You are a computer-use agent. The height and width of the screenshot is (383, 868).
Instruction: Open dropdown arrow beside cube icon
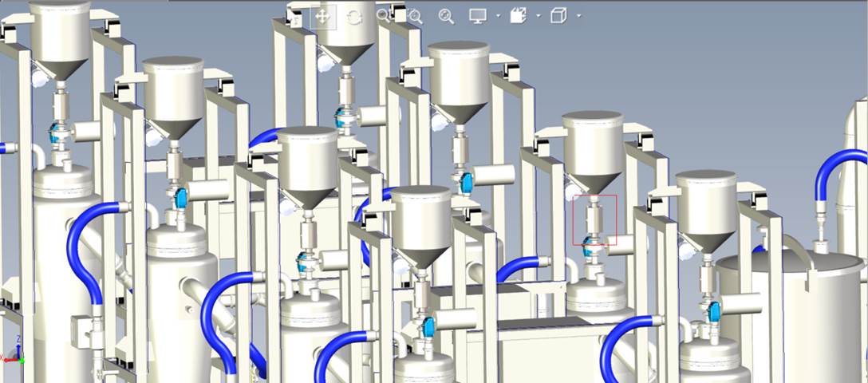point(578,16)
